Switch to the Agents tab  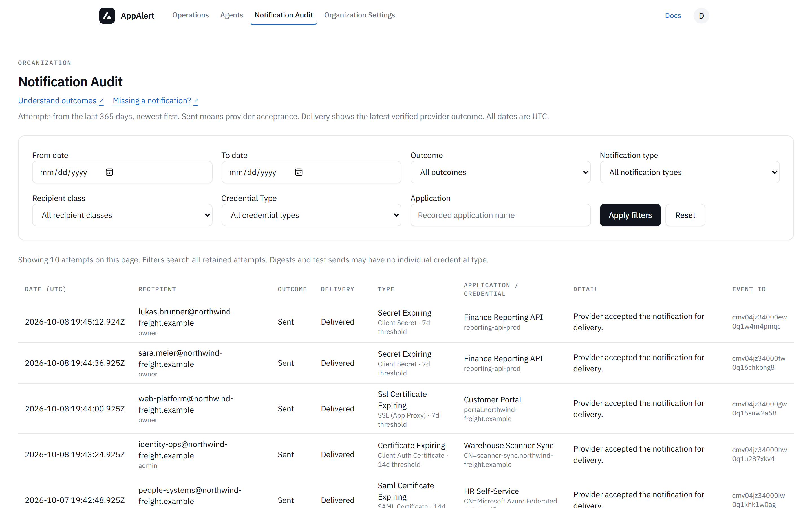[x=231, y=15]
